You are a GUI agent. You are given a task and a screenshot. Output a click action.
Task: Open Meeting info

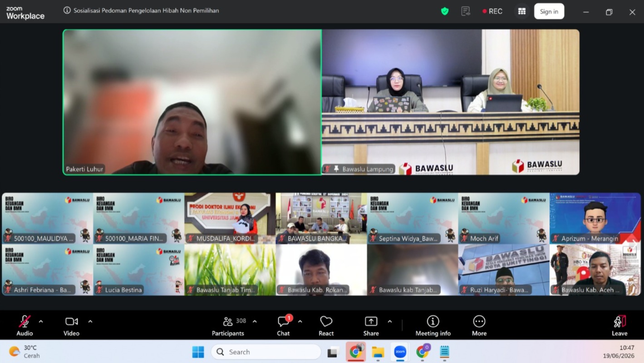[x=433, y=326]
